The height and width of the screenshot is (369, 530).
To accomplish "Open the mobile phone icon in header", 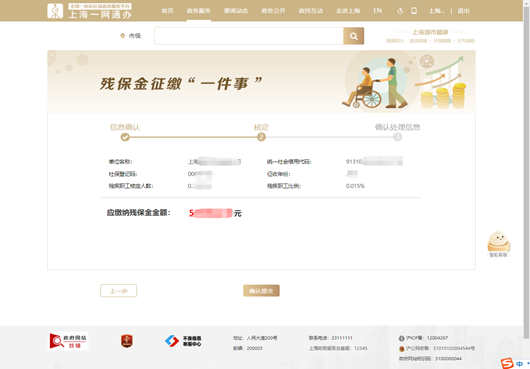I will [414, 11].
